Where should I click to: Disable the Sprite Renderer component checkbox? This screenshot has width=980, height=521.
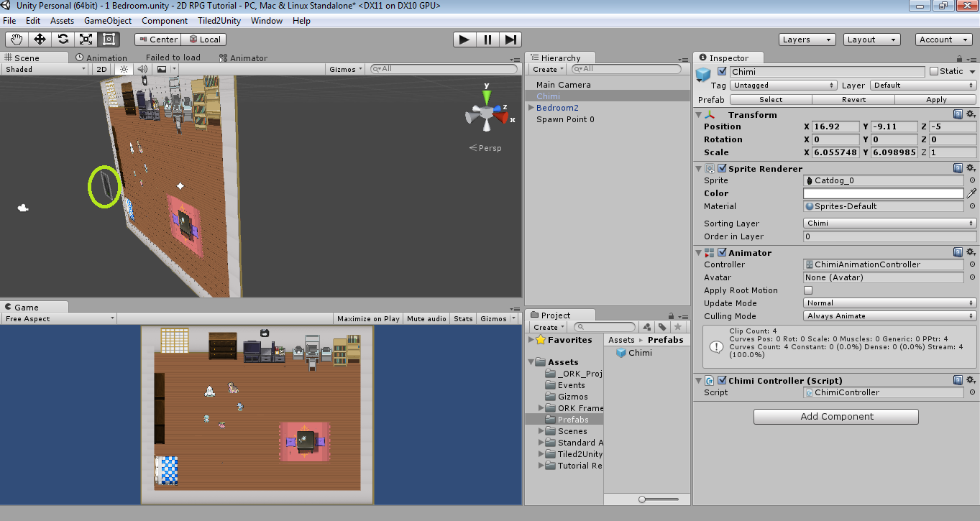point(722,168)
